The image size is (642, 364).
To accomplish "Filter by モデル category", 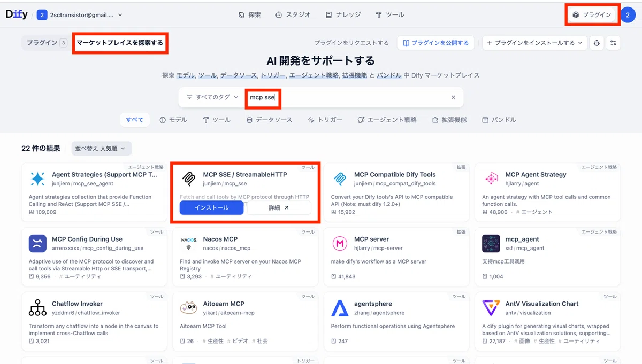I will click(x=173, y=120).
